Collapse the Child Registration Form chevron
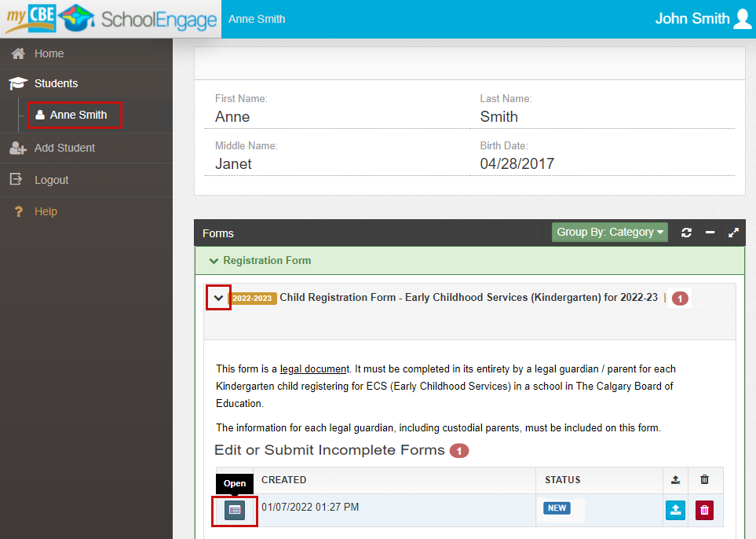Screen dimensions: 756x539 [218, 298]
